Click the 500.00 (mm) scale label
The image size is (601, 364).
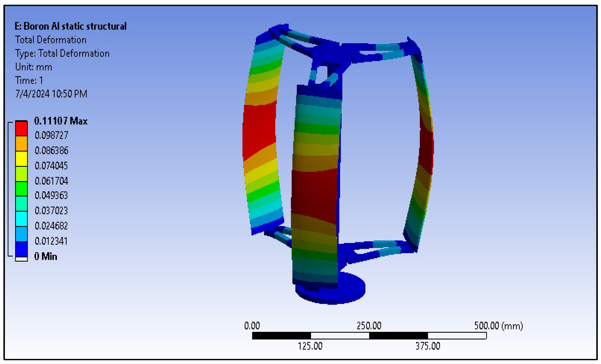point(498,326)
